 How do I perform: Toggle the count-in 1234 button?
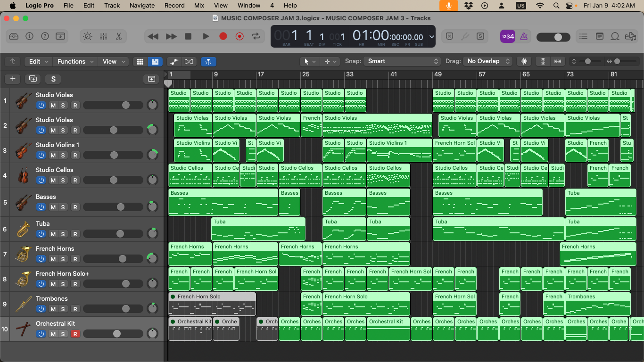pos(508,36)
